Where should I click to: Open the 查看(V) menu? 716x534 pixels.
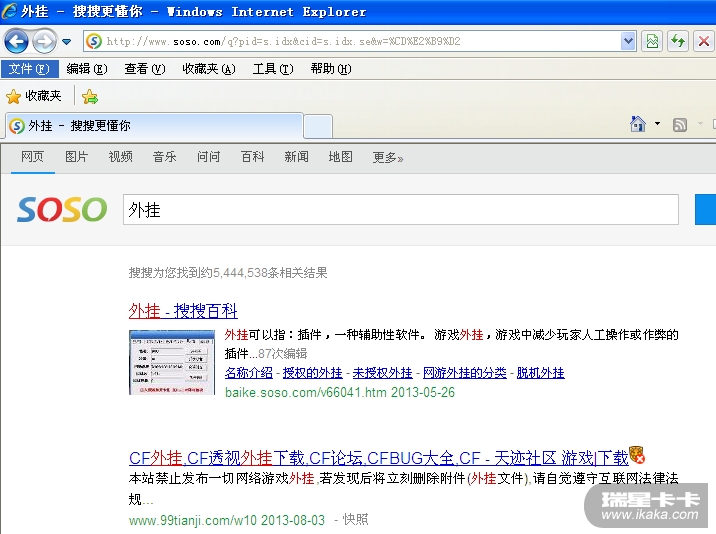pyautogui.click(x=145, y=69)
